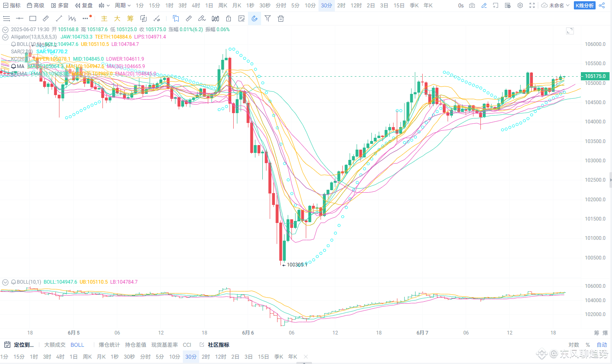Viewport: 612px width, 364px height.
Task: Click the line-with-arrows compare icon
Action: (157, 18)
